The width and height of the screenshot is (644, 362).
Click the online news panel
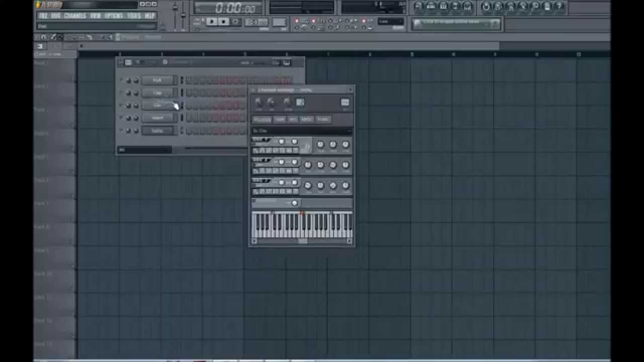pos(456,23)
